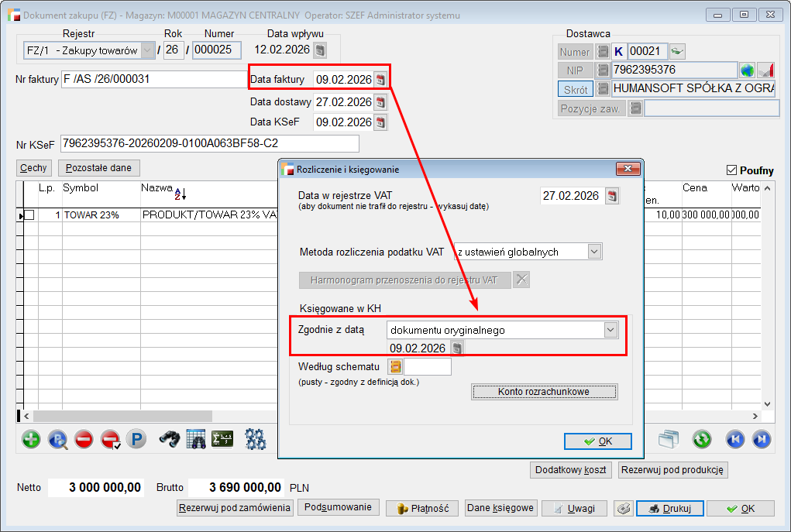This screenshot has height=532, width=791.
Task: Confirm the dialog with OK button
Action: pos(597,441)
